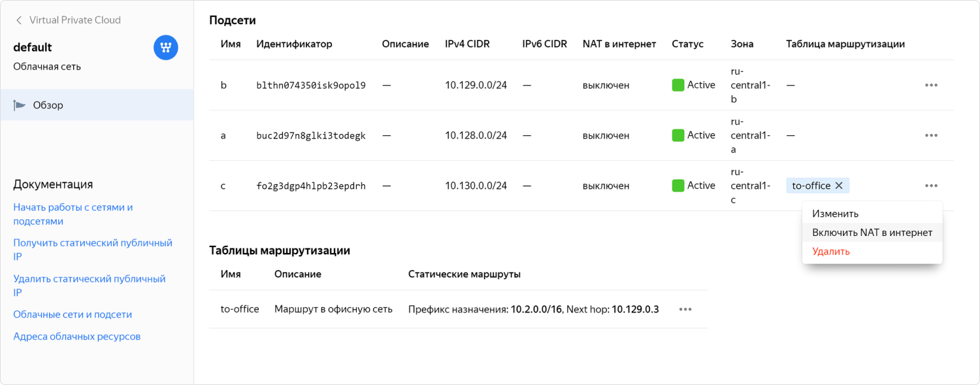
Task: Click the blue network icon next to default
Action: point(166,48)
